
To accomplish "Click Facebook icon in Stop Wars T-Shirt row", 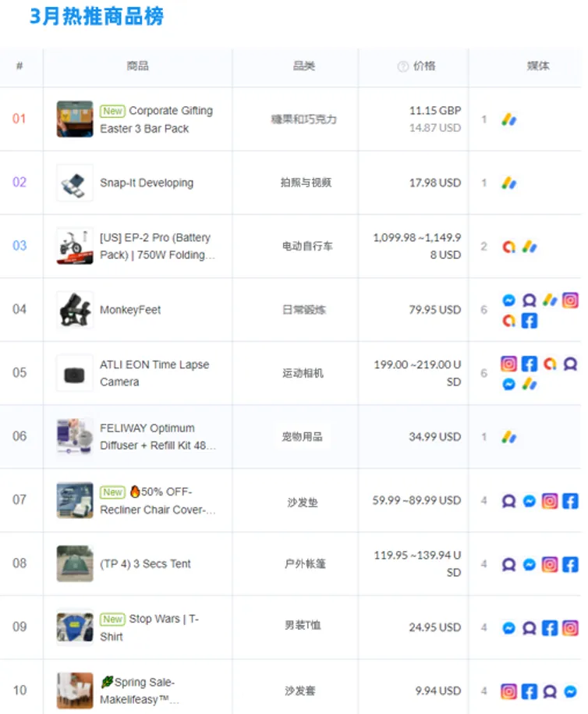I will [x=550, y=628].
